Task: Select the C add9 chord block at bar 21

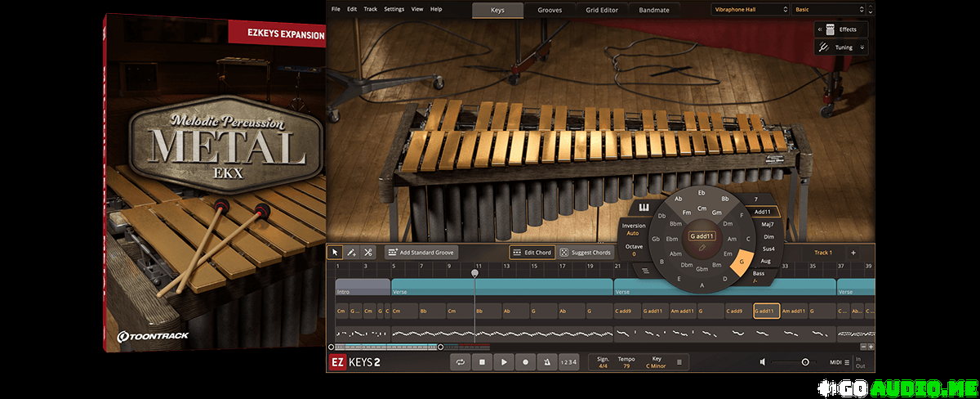Action: pos(626,312)
